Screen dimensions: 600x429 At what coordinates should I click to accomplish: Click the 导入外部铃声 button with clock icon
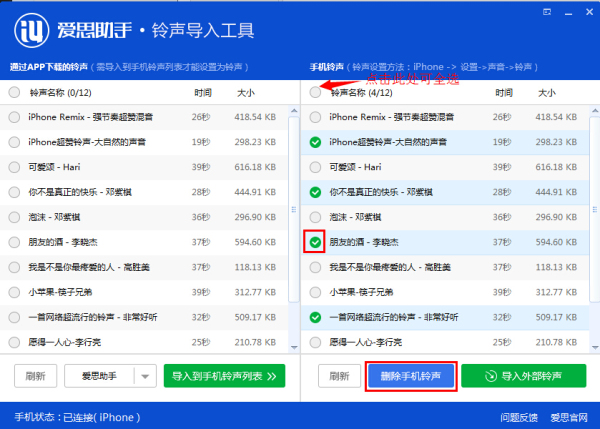point(524,375)
